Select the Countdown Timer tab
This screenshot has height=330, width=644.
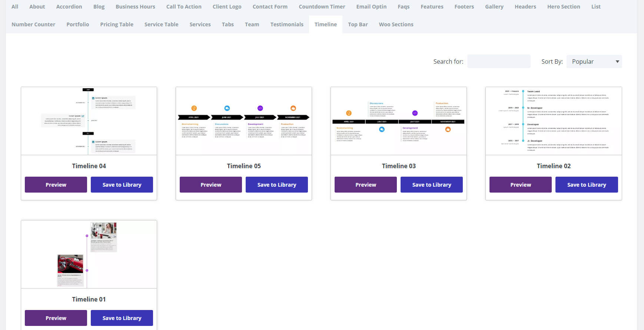[322, 7]
